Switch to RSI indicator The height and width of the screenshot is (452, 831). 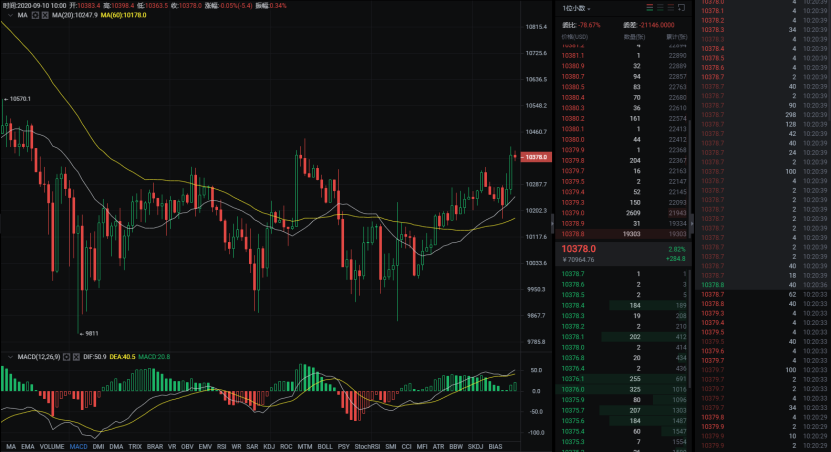pyautogui.click(x=222, y=447)
